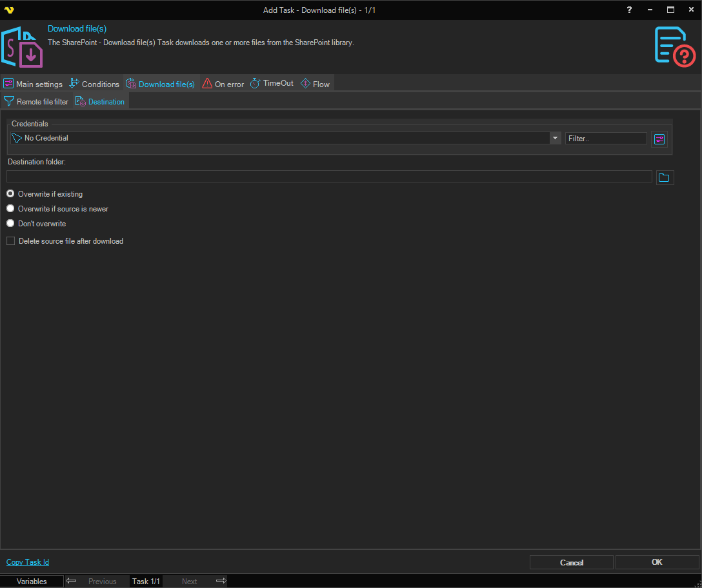The image size is (702, 588).
Task: Click the right arrow navigation icon
Action: (221, 581)
